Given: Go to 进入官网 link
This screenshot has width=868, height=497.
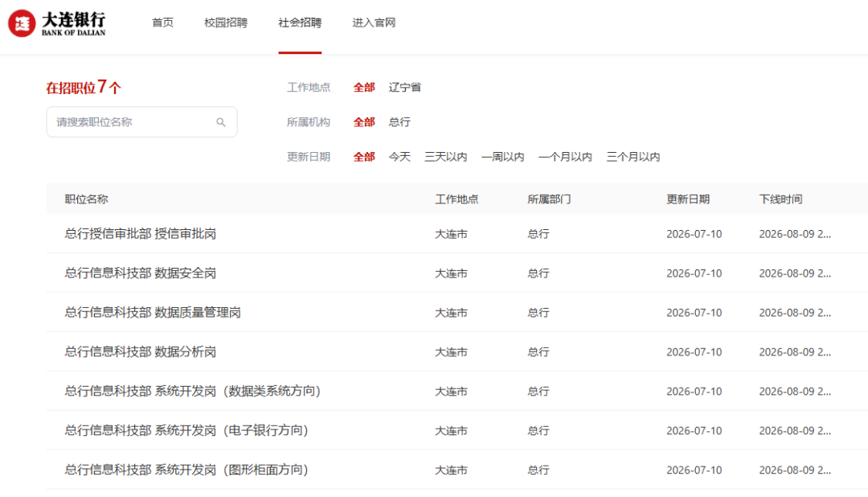Looking at the screenshot, I should (375, 23).
